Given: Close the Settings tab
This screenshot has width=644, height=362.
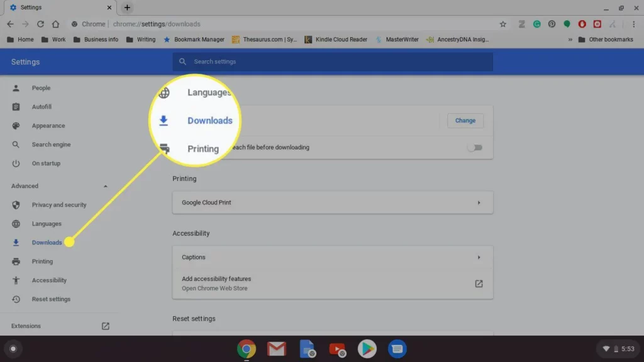Looking at the screenshot, I should pos(109,8).
